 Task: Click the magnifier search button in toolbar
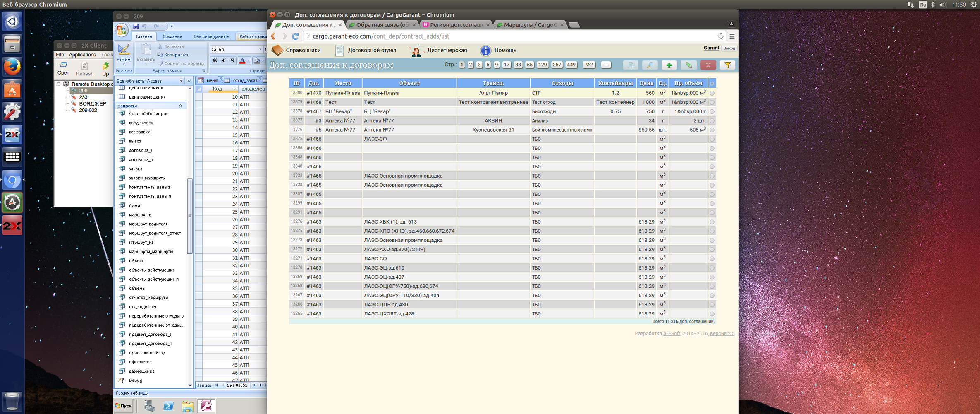[650, 65]
